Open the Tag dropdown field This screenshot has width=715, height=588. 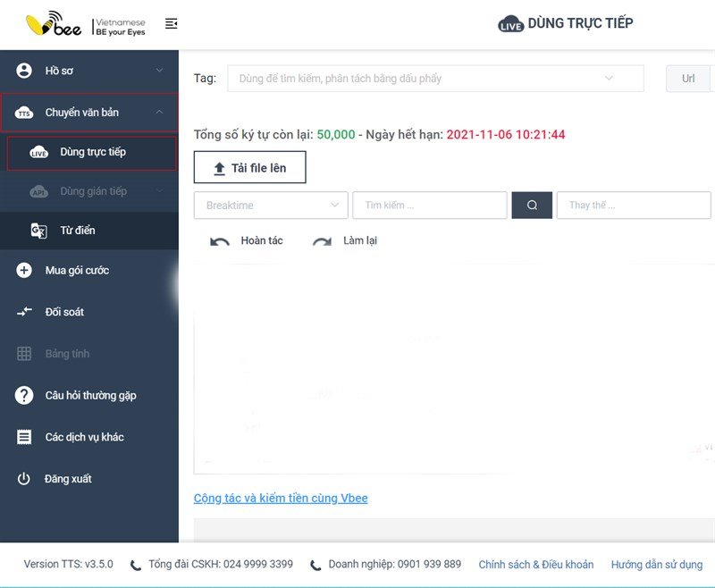pos(435,79)
